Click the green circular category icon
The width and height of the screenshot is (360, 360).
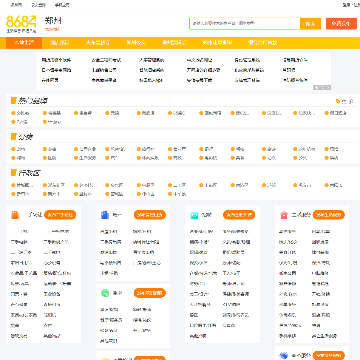click(x=105, y=293)
